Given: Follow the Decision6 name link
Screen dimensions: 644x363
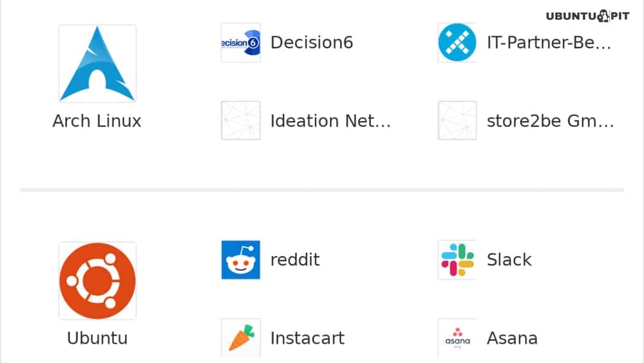Looking at the screenshot, I should pyautogui.click(x=312, y=43).
